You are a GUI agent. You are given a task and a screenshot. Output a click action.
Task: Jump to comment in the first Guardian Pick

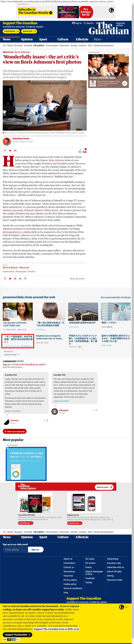(x=13, y=411)
